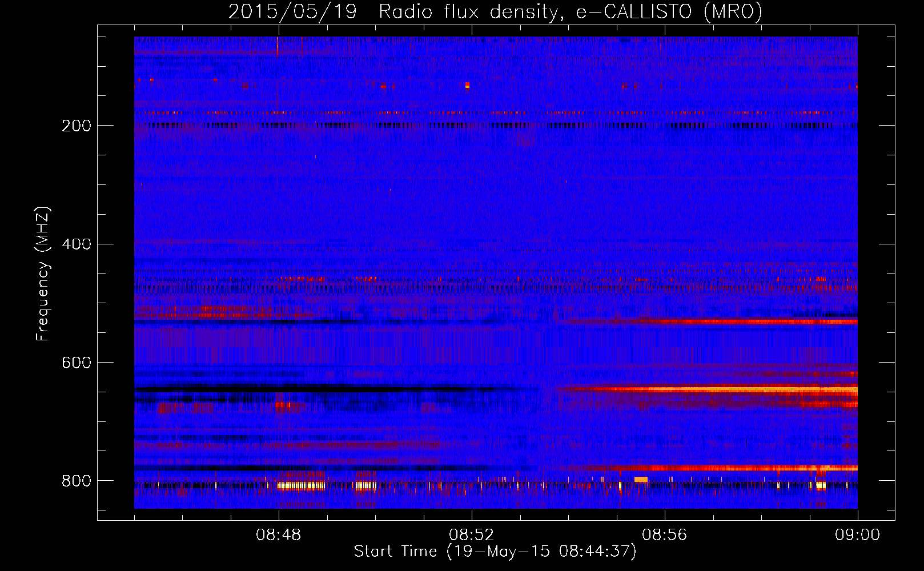Click the "800" frequency tick label
This screenshot has height=571, width=924.
[77, 481]
